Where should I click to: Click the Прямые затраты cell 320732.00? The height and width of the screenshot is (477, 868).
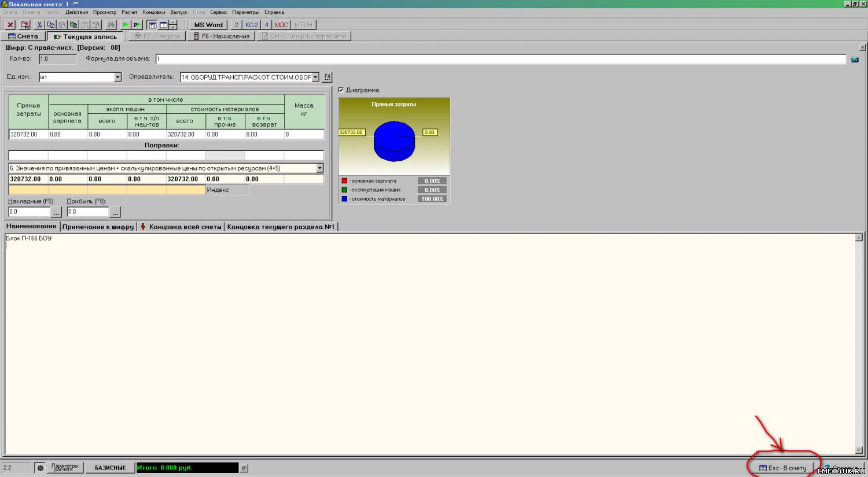(28, 134)
